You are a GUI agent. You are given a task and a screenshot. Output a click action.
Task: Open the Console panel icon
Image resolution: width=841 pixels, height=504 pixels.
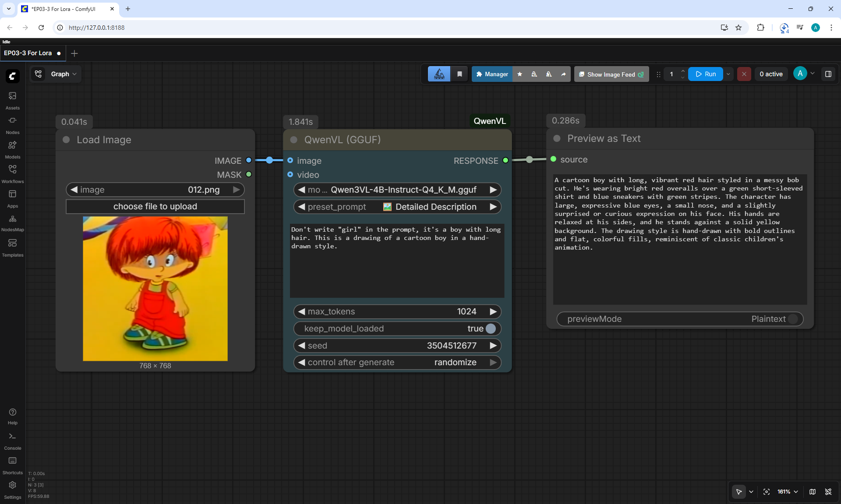12,441
